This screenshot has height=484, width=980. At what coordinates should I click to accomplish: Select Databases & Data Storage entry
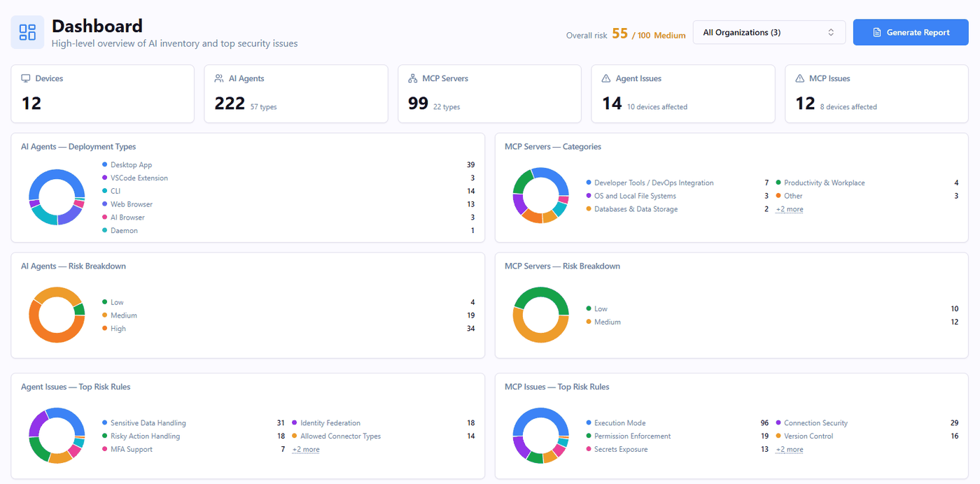coord(678,209)
